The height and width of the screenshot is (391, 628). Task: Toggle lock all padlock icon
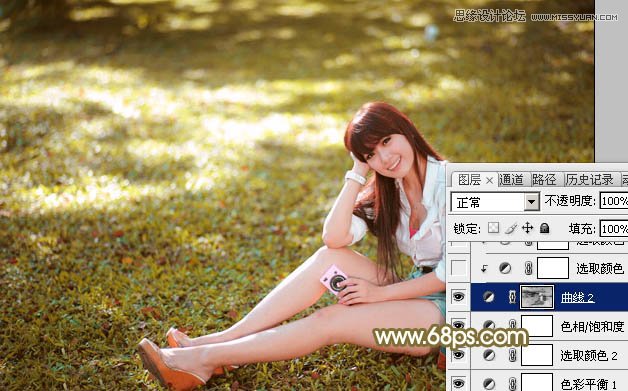tap(544, 228)
